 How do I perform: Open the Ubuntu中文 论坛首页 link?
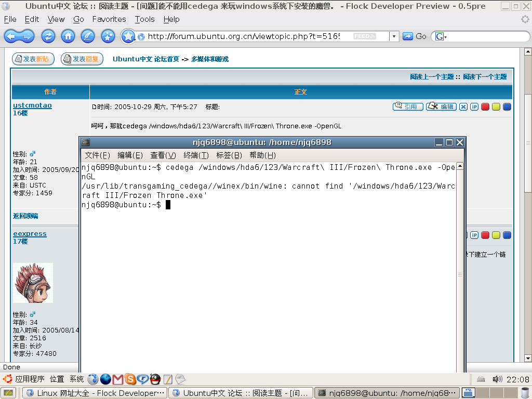click(x=146, y=59)
